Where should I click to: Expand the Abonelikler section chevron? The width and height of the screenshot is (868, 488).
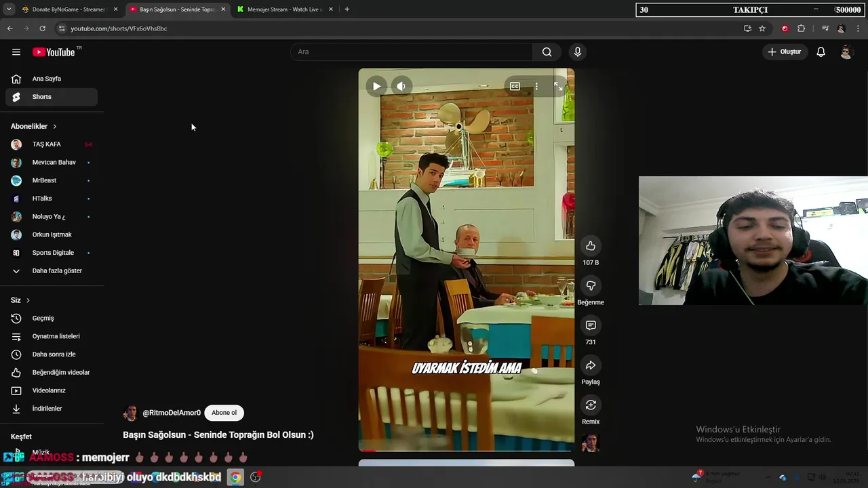click(x=55, y=127)
